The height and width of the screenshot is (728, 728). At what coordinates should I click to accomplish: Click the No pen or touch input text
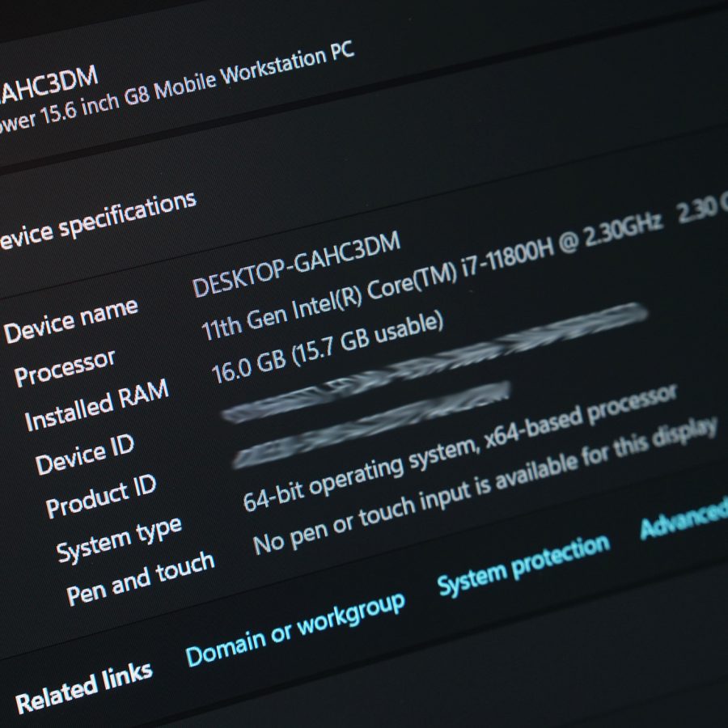click(485, 485)
